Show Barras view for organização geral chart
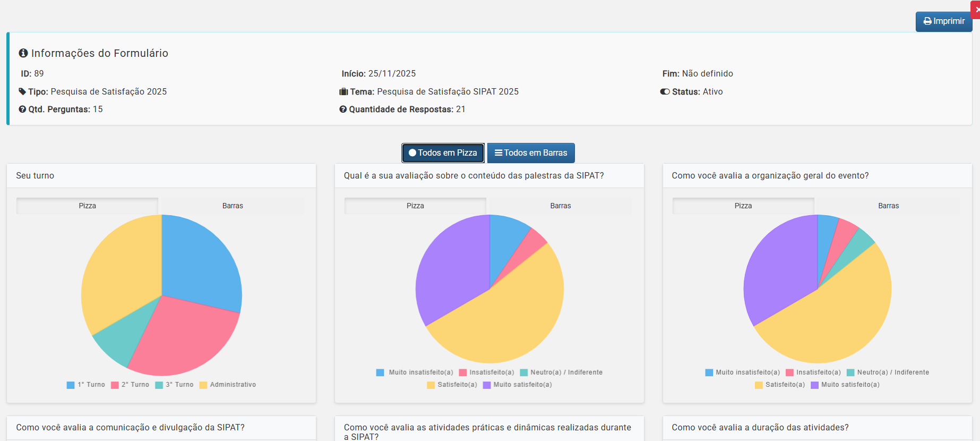 888,206
